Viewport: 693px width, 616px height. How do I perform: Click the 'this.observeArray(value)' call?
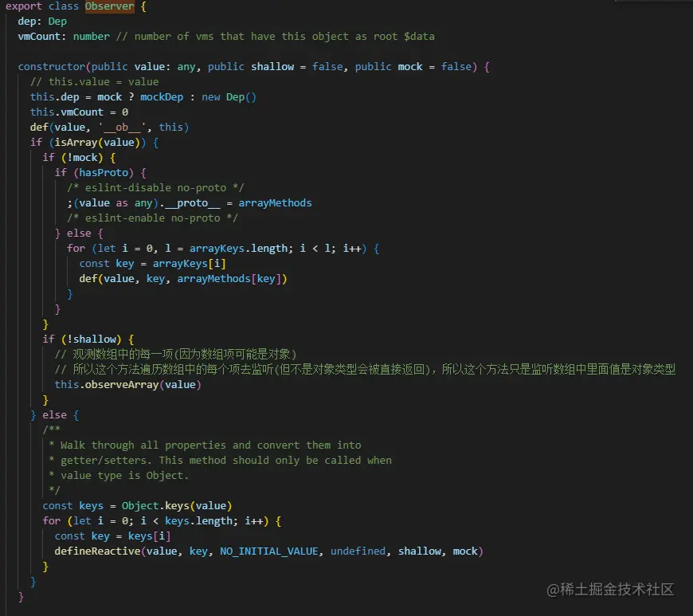(x=127, y=385)
